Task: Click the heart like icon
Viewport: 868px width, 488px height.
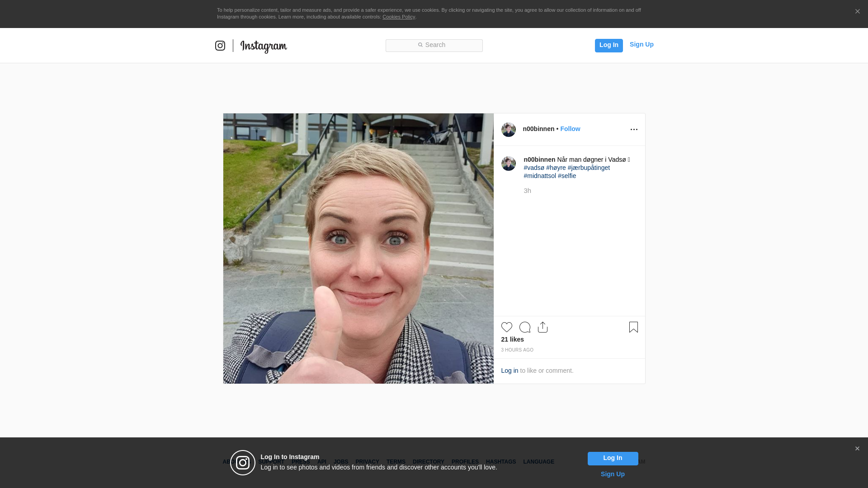Action: (506, 327)
